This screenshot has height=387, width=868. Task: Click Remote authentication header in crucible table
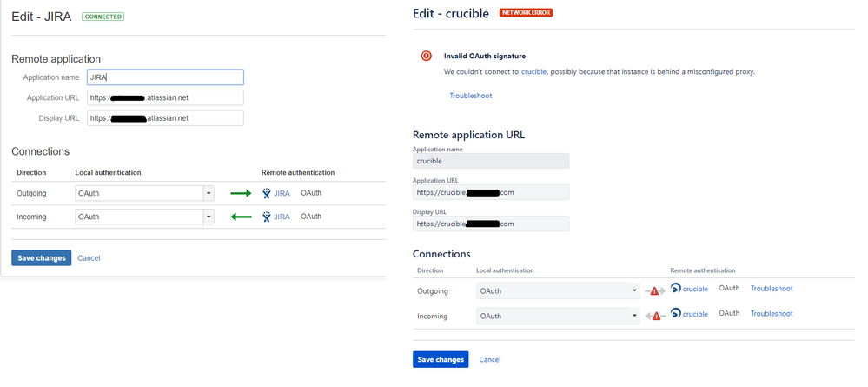click(703, 270)
